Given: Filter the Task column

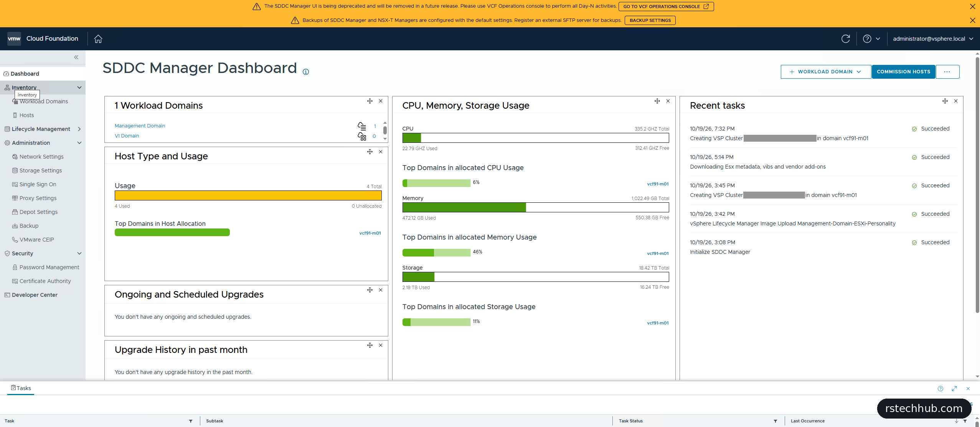Looking at the screenshot, I should click(x=191, y=421).
